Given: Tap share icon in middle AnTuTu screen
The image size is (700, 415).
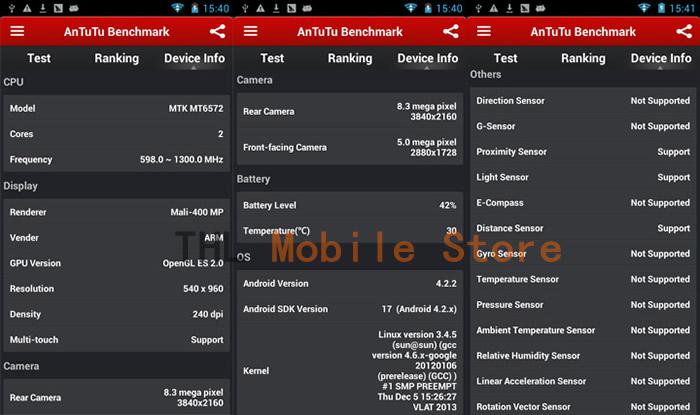Looking at the screenshot, I should point(451,31).
